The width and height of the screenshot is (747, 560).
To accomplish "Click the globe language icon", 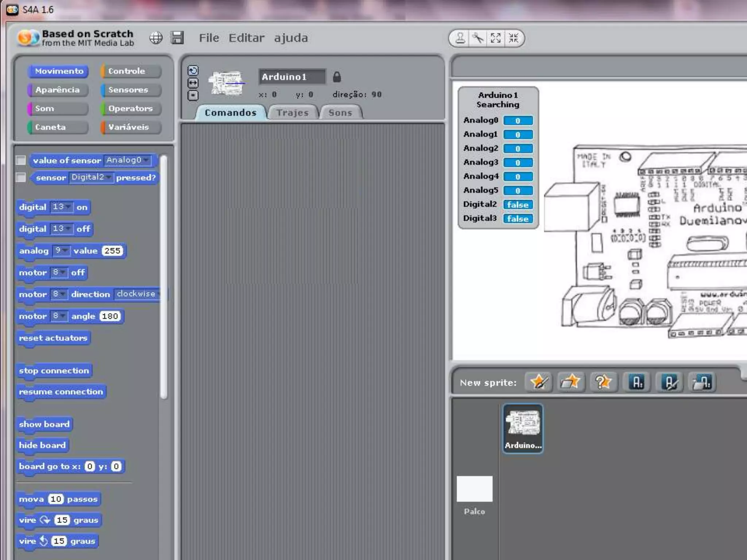I will click(156, 38).
